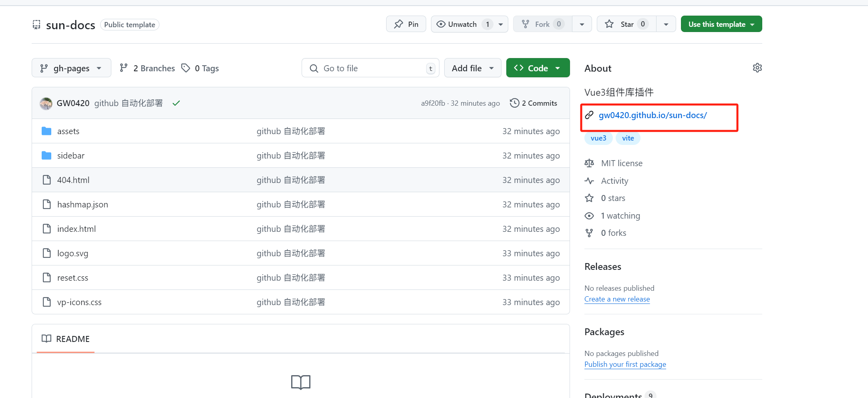Click the file icon beside hashmap.json
Viewport: 868px width, 398px height.
pyautogui.click(x=46, y=204)
